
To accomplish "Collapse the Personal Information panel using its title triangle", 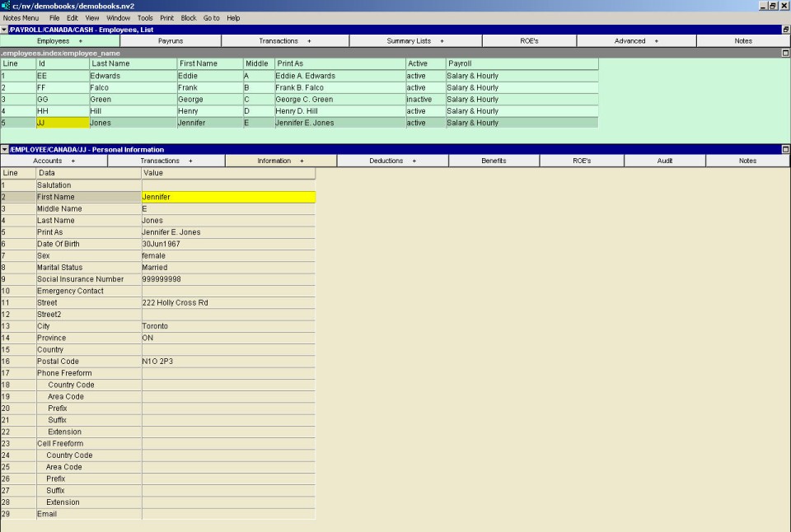I will tap(4, 150).
